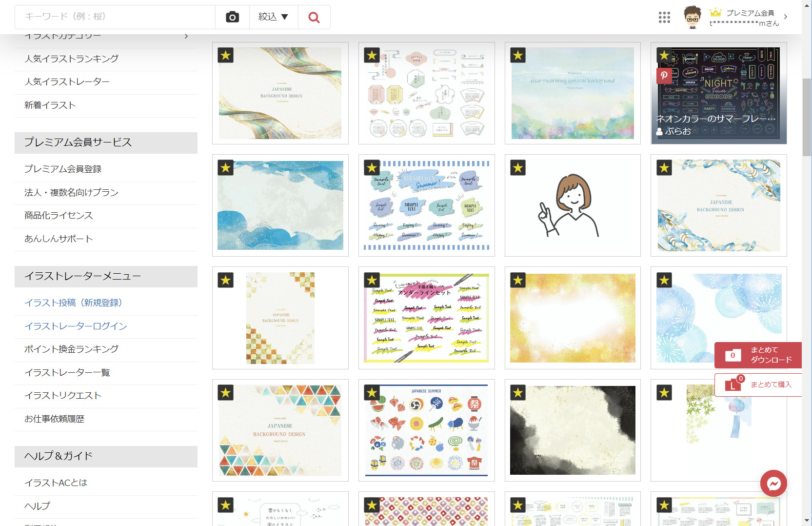The image size is (812, 526).
Task: Open the ヘルプ link
Action: [x=38, y=506]
